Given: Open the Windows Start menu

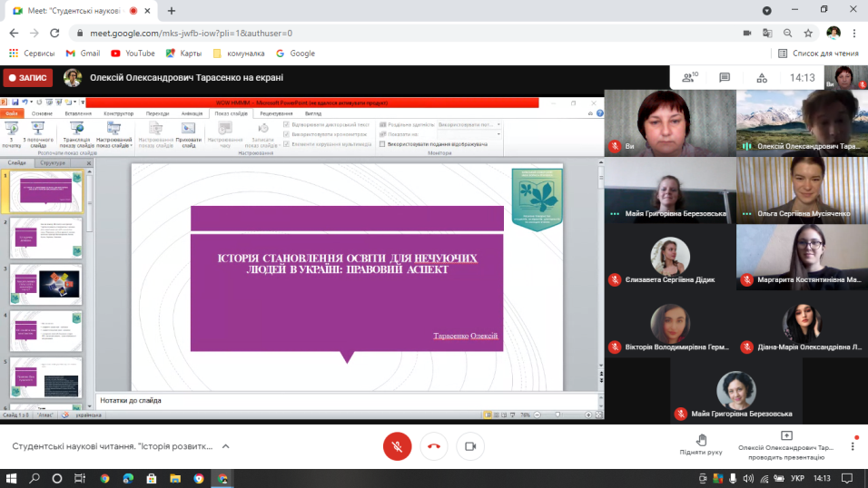Looking at the screenshot, I should click(x=12, y=478).
